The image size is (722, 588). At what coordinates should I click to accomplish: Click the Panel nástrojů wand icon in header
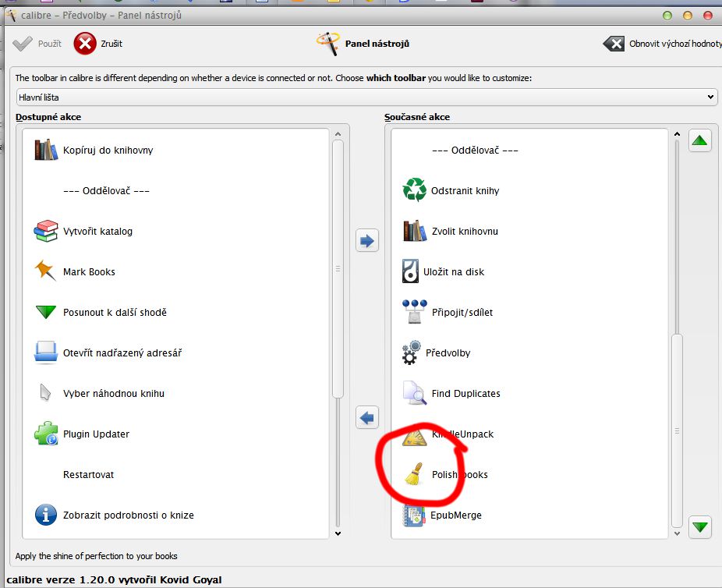point(328,44)
